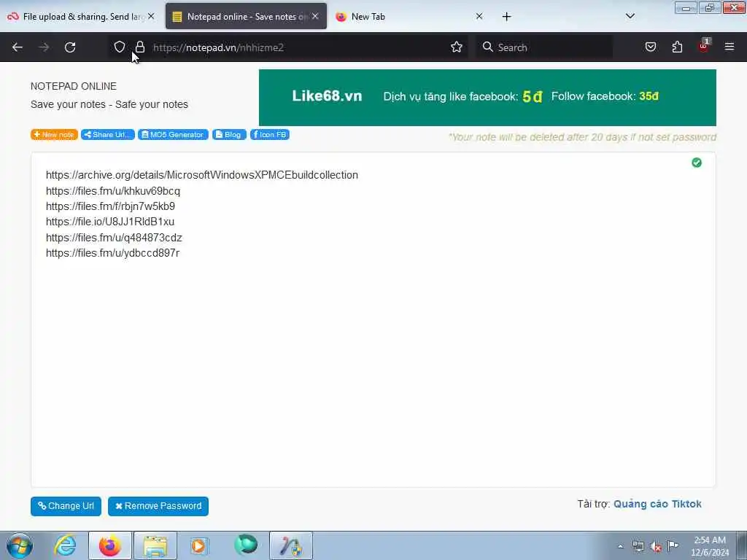Click the Like68.vn banner ad
This screenshot has width=747, height=560.
(x=487, y=98)
